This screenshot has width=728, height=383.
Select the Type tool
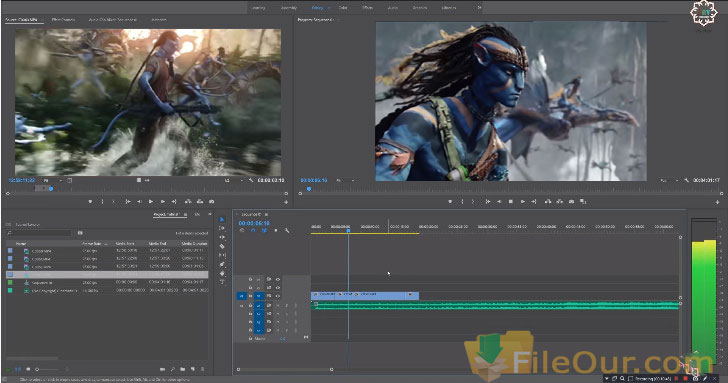point(222,282)
